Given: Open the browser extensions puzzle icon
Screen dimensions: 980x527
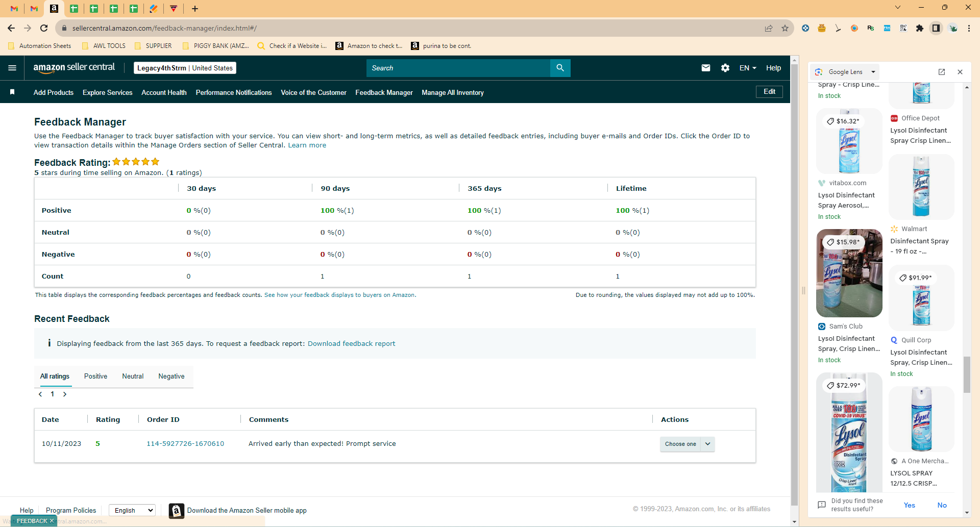Looking at the screenshot, I should (920, 28).
